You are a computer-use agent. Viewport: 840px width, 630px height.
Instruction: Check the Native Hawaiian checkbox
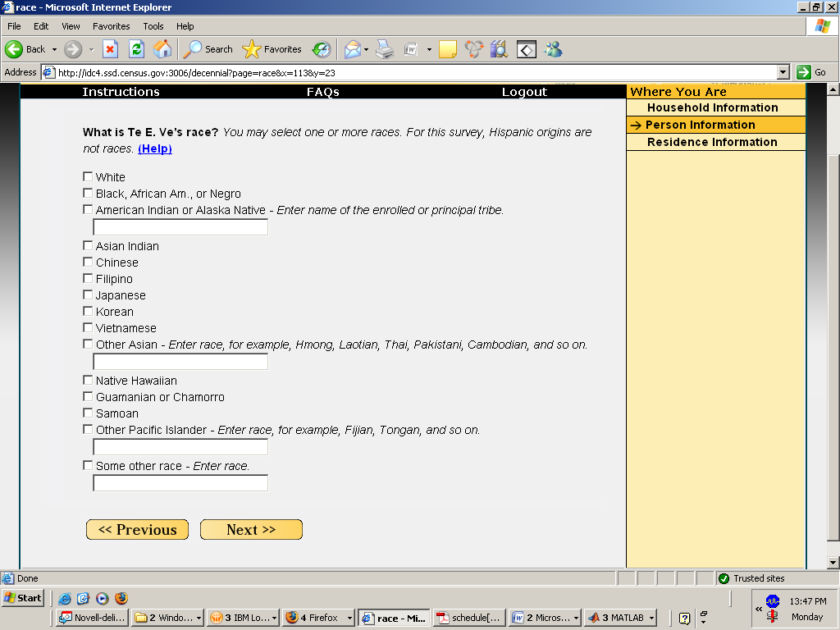point(88,380)
